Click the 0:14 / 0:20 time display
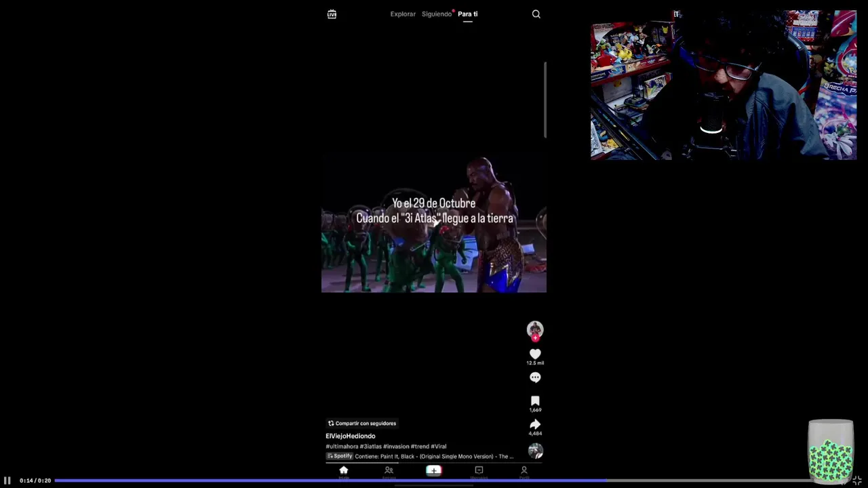868x488 pixels. pos(35,481)
